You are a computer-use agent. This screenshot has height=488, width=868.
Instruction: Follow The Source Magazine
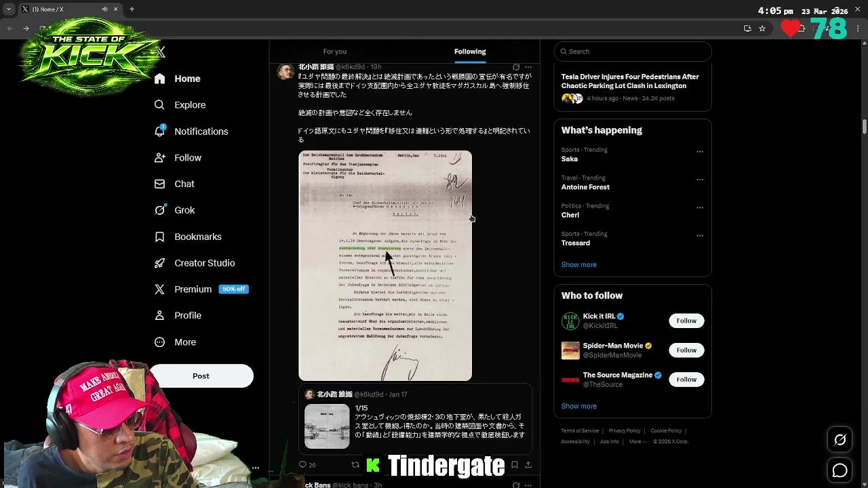point(686,380)
